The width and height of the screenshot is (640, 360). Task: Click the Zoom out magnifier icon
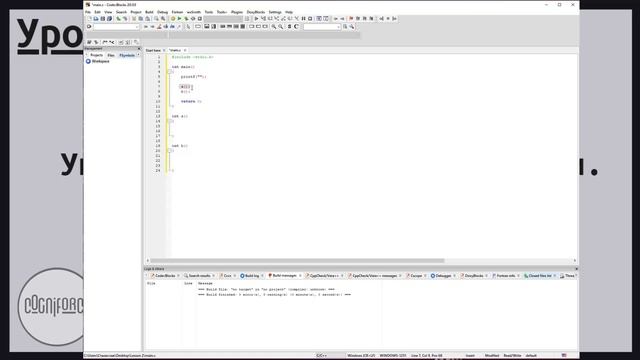(281, 27)
